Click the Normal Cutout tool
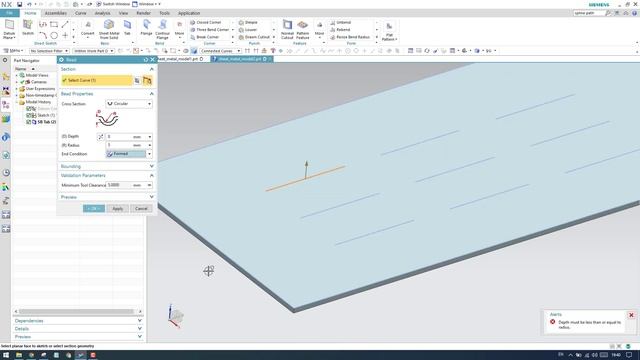 [x=287, y=29]
